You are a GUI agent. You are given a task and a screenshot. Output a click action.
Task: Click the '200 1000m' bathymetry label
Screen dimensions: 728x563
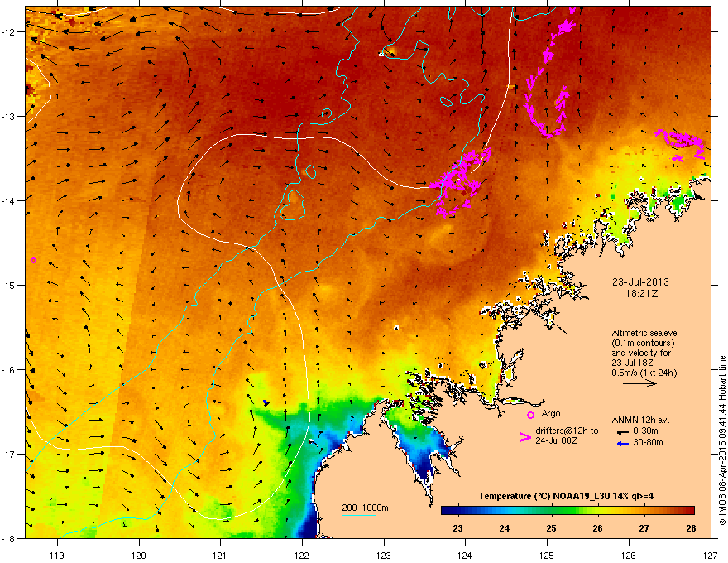[365, 508]
